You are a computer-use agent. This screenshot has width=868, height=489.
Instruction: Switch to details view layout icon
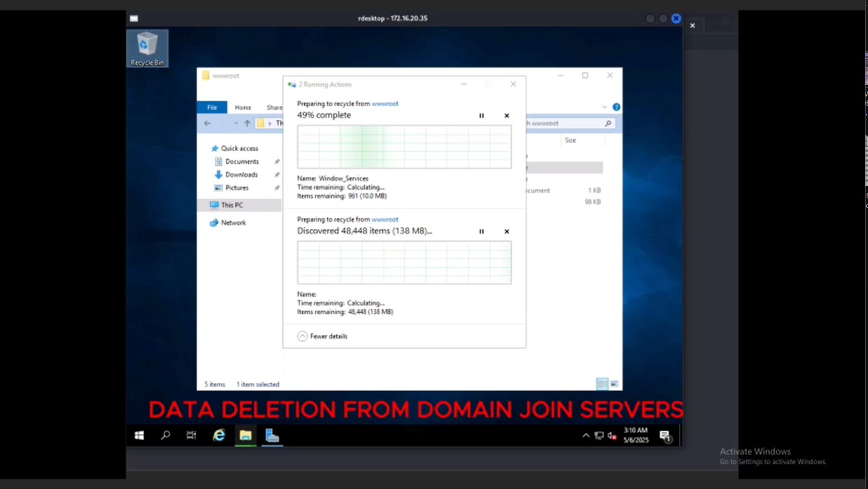coord(603,384)
